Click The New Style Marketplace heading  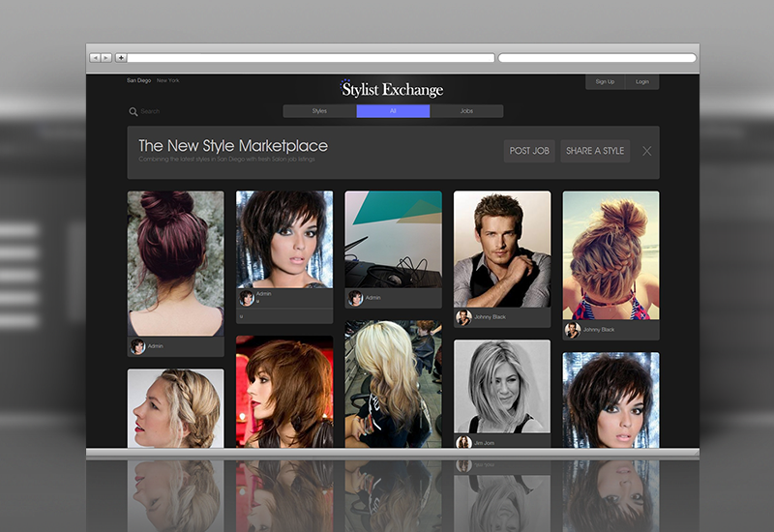(233, 146)
